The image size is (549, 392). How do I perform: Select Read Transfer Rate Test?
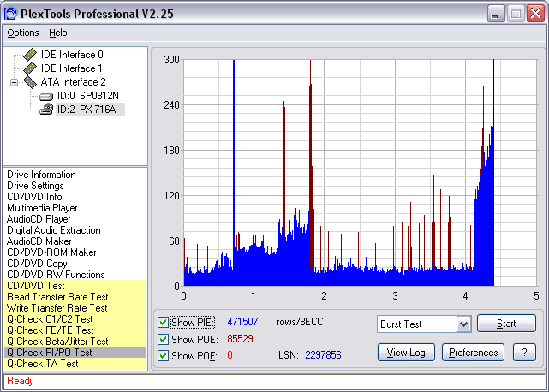tap(75, 297)
